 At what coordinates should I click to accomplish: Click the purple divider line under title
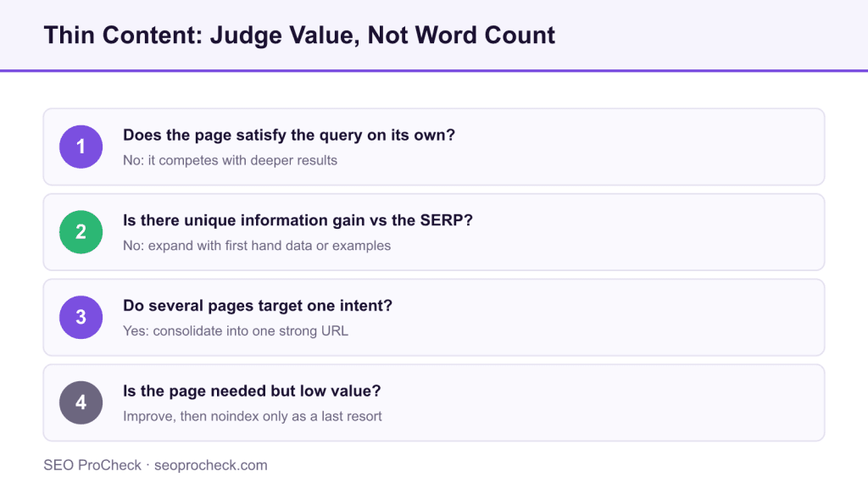pos(434,71)
